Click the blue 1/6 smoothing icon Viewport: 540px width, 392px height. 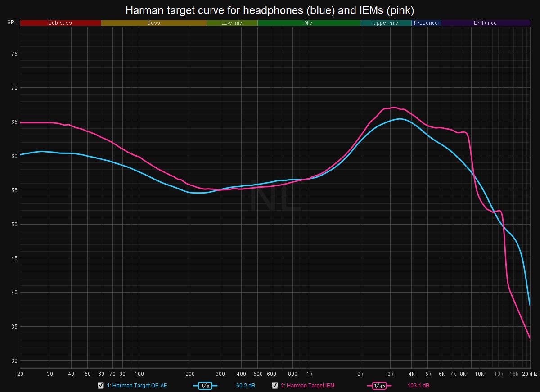click(x=205, y=386)
